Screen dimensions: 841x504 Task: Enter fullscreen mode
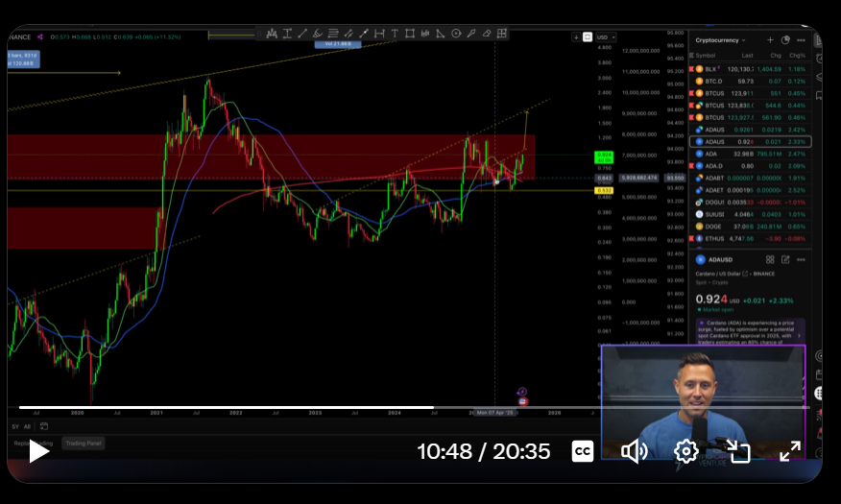pos(790,451)
